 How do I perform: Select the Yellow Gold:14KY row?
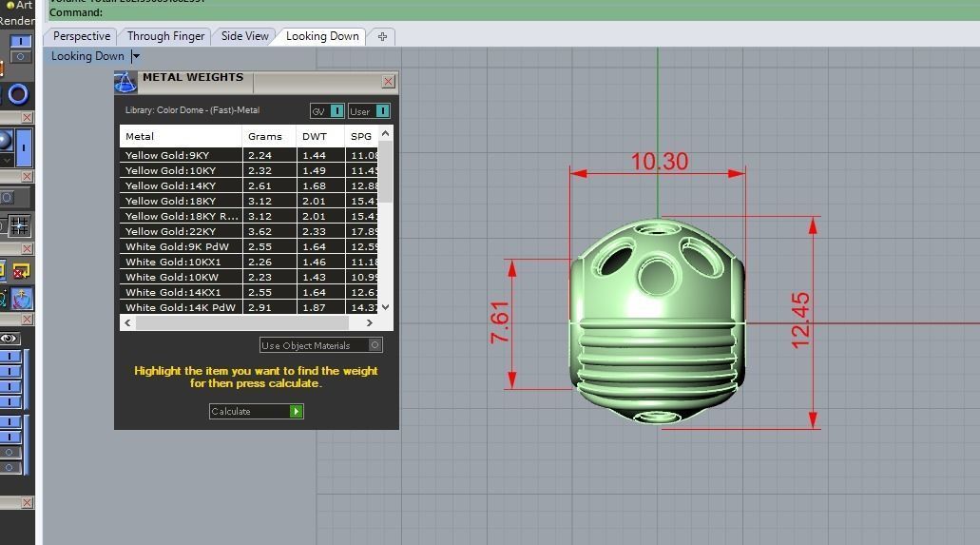point(249,185)
